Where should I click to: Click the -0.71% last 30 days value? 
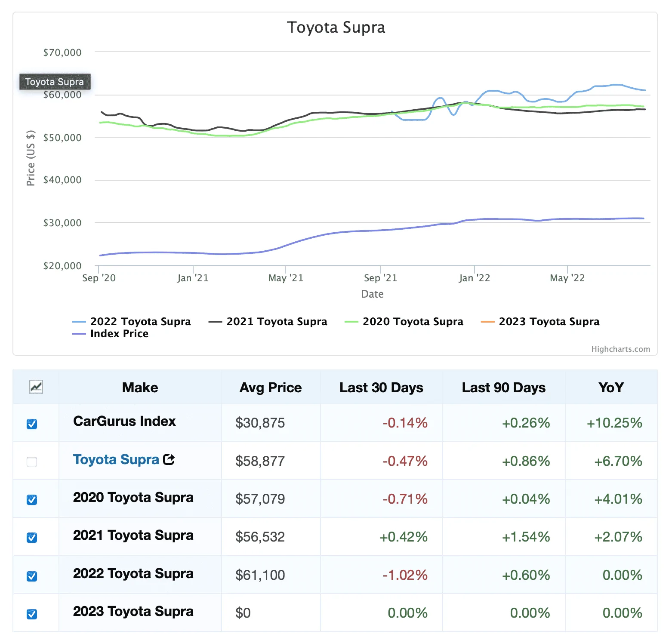405,499
